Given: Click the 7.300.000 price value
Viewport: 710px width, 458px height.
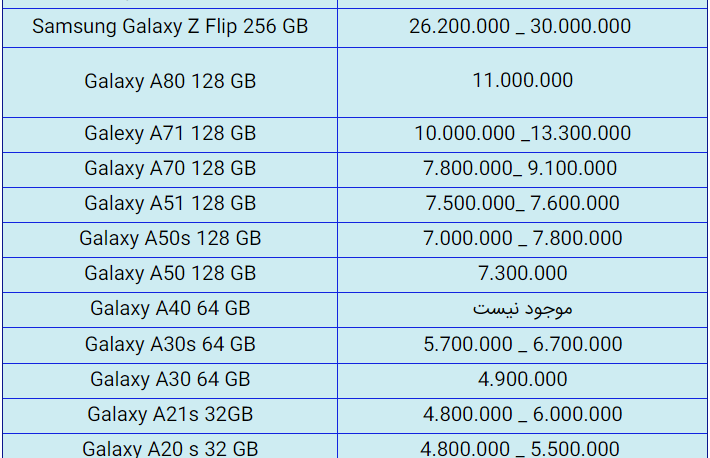Looking at the screenshot, I should [x=523, y=274].
